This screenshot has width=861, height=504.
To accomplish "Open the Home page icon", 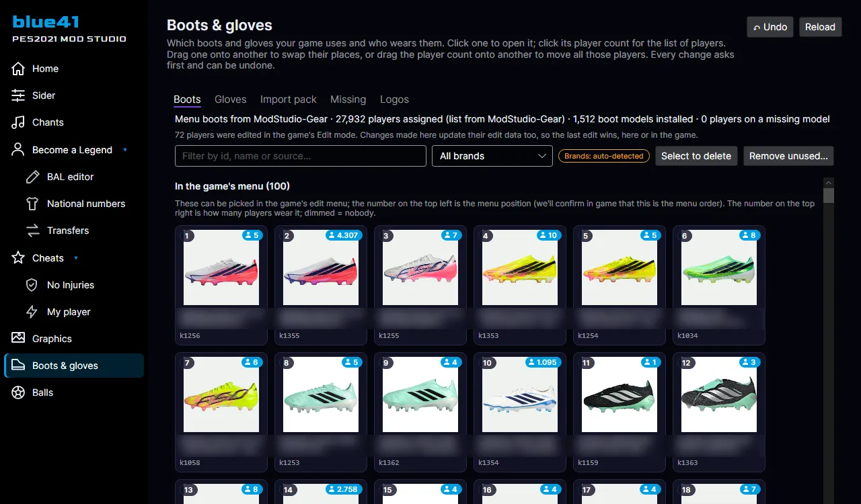I will point(18,69).
